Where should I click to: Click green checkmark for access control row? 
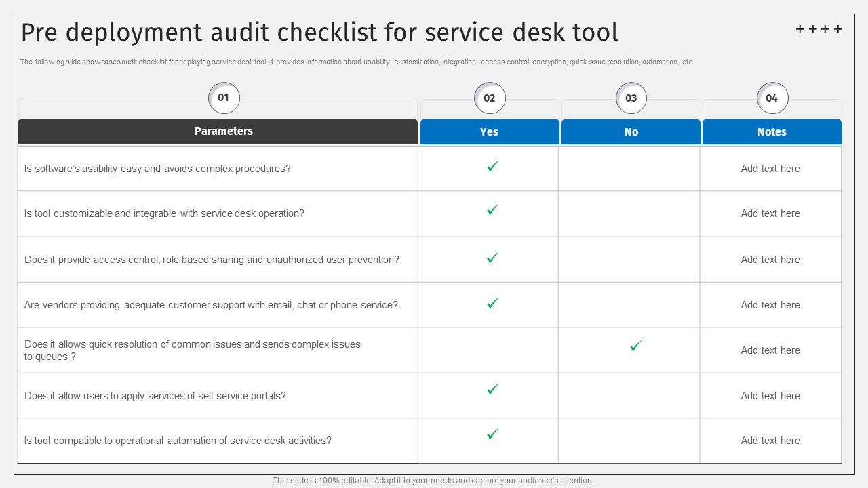[492, 258]
